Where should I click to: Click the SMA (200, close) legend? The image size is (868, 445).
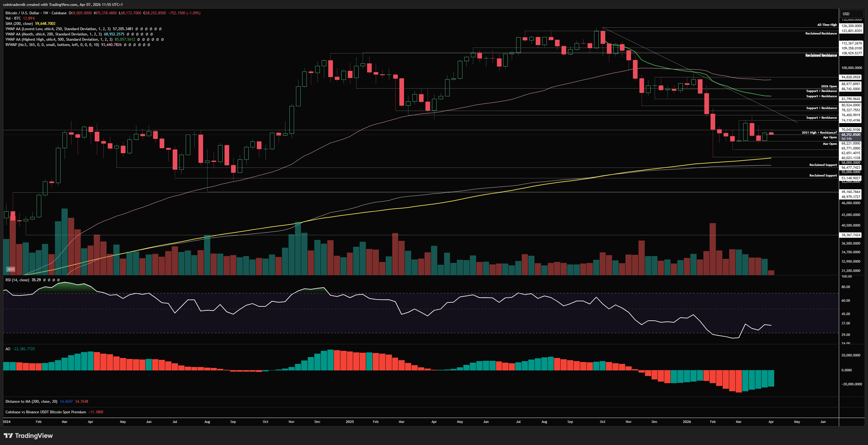19,24
